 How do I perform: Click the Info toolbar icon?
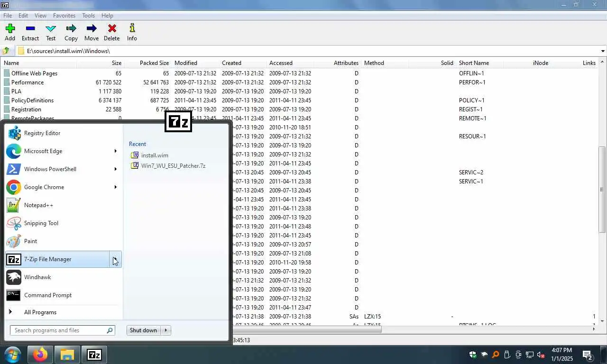tap(132, 33)
